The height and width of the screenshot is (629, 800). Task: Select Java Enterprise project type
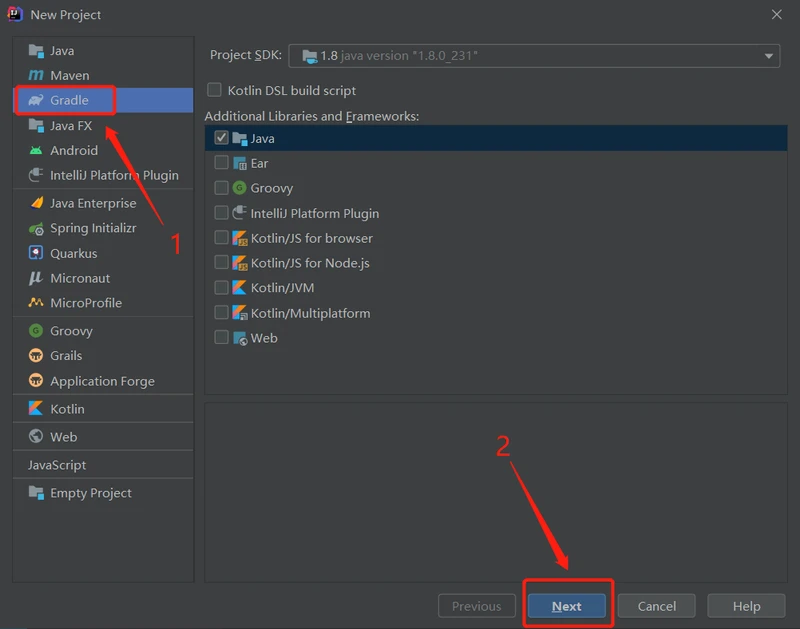click(x=93, y=203)
